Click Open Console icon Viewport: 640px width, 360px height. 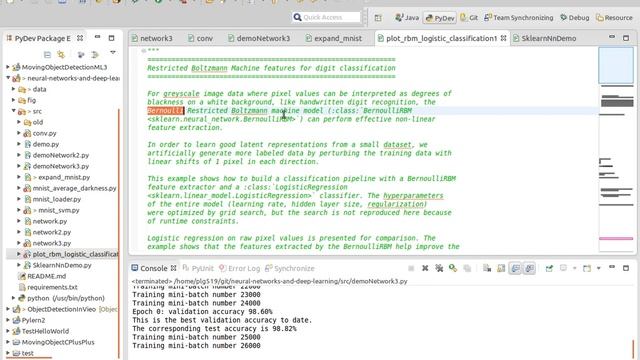[587, 268]
